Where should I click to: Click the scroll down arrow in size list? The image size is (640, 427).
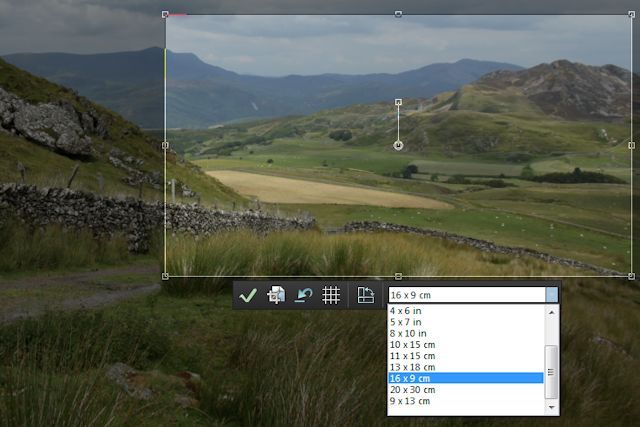[552, 407]
